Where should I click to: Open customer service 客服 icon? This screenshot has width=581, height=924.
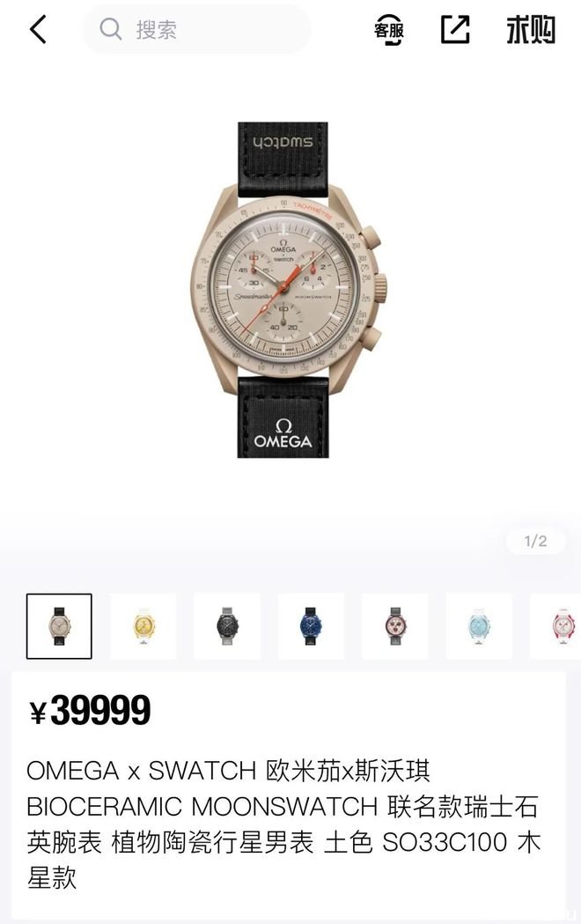(x=388, y=29)
